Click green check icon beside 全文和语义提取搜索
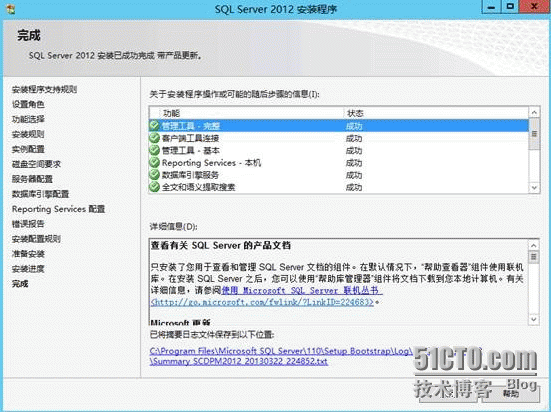551x412 pixels. point(154,187)
